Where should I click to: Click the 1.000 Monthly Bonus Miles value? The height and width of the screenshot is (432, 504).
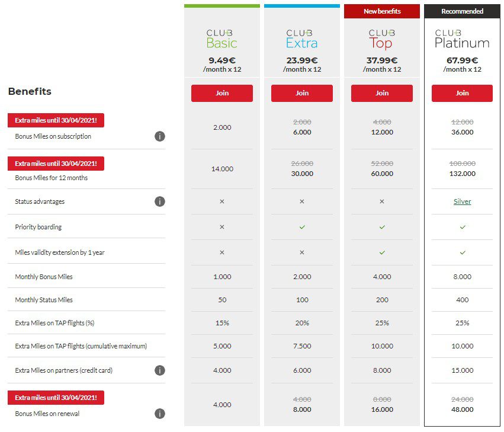tap(222, 277)
